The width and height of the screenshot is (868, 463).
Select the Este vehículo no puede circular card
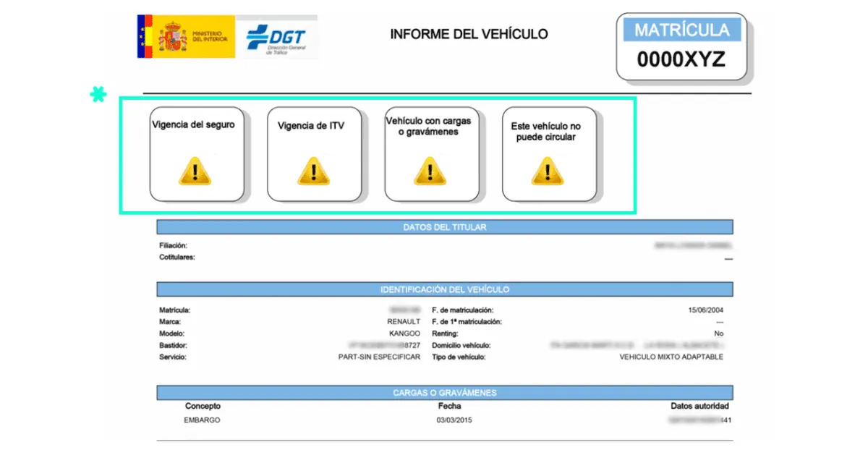pyautogui.click(x=550, y=154)
